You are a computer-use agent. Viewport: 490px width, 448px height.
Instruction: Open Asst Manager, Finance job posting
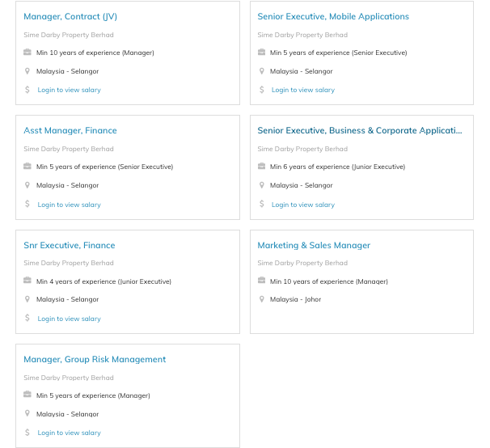[70, 130]
